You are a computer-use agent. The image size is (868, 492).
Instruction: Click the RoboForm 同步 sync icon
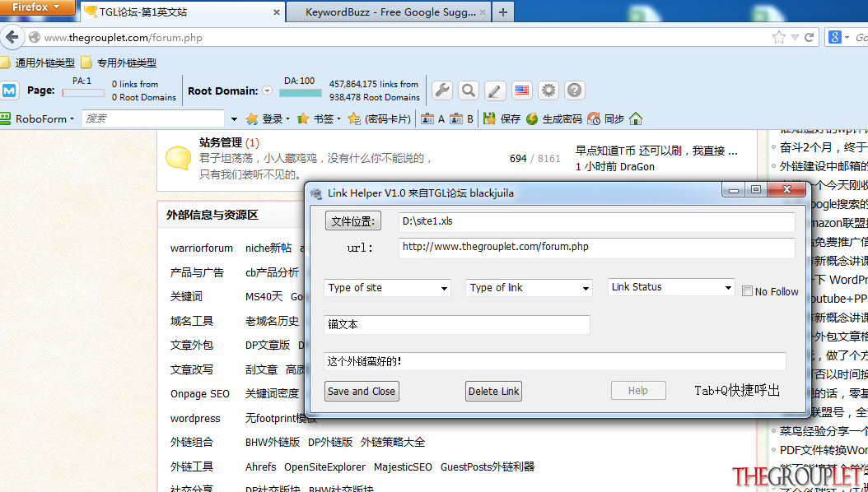coord(594,118)
